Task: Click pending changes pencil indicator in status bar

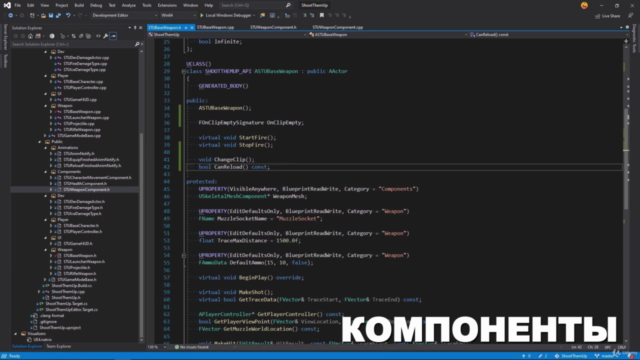Action: [x=542, y=356]
